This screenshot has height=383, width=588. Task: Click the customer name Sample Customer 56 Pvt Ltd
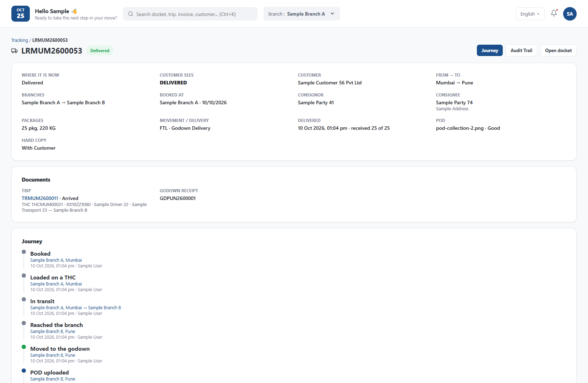[330, 83]
